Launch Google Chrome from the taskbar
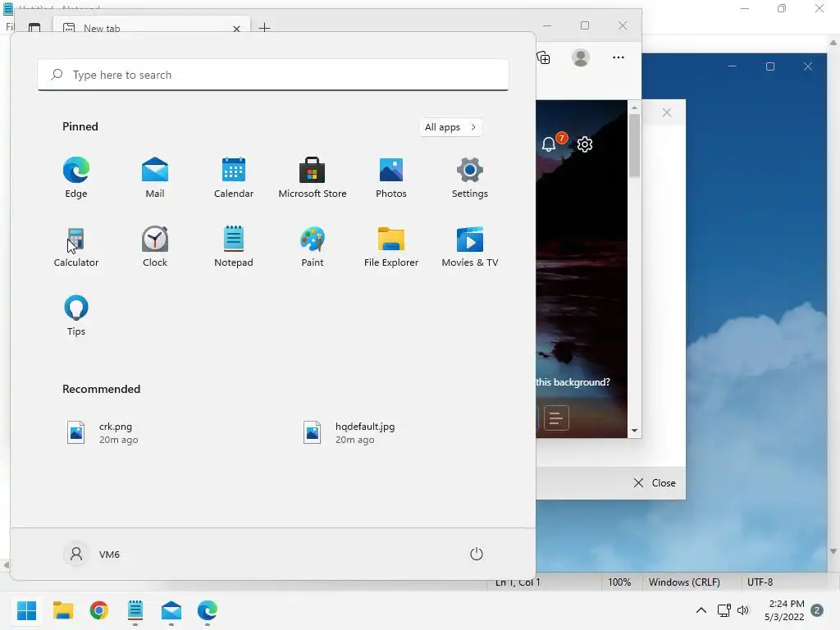 coord(99,610)
